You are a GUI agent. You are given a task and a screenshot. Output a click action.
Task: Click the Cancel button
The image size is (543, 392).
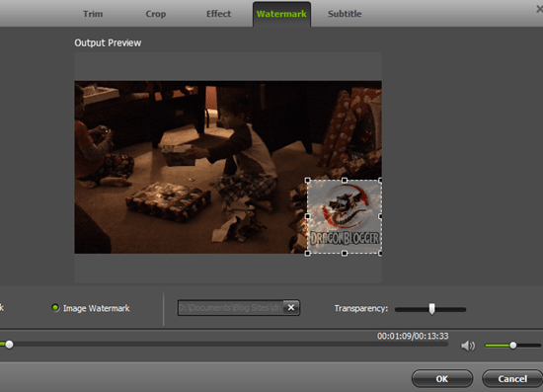pos(512,378)
